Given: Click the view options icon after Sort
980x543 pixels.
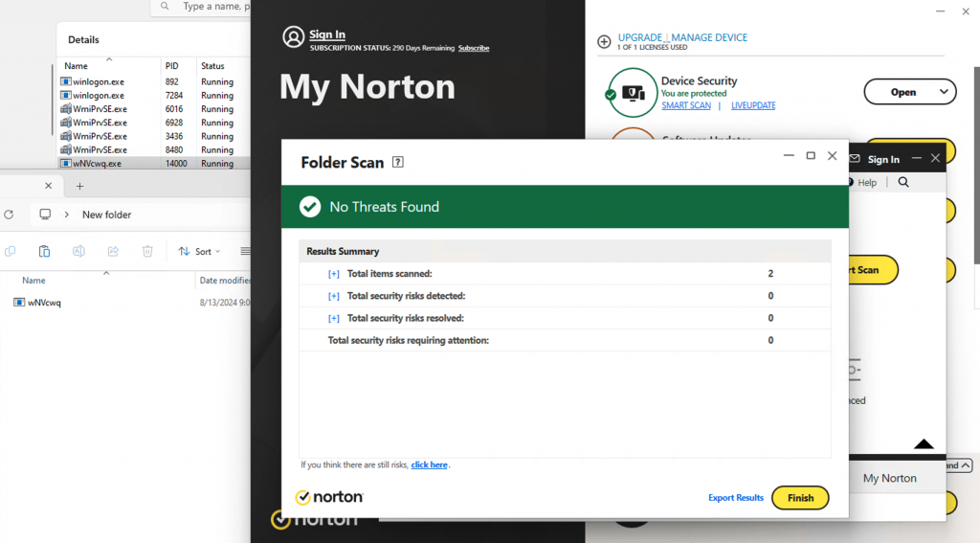Looking at the screenshot, I should pyautogui.click(x=245, y=251).
